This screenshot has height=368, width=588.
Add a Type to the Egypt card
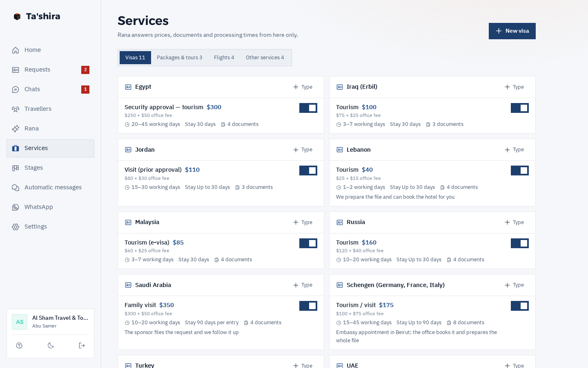coord(303,87)
